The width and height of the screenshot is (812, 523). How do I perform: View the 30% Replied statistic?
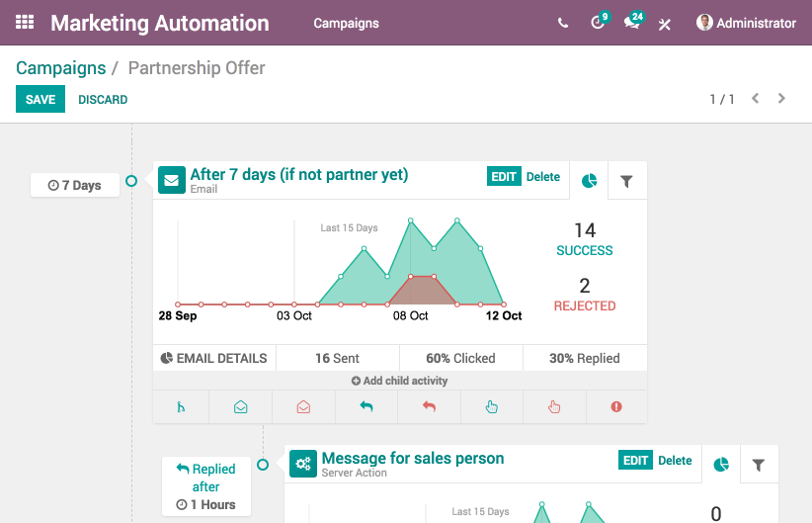tap(585, 358)
